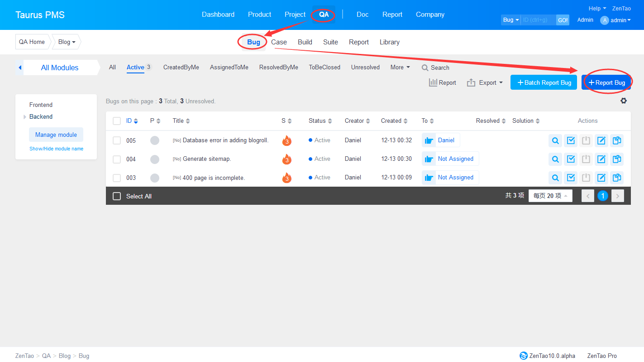644x362 pixels.
Task: Open the Library tab
Action: (x=390, y=42)
